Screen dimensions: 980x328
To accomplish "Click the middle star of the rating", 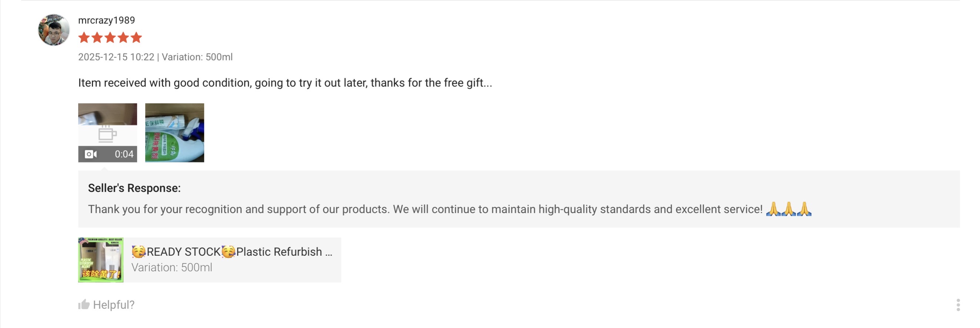I will (x=110, y=38).
